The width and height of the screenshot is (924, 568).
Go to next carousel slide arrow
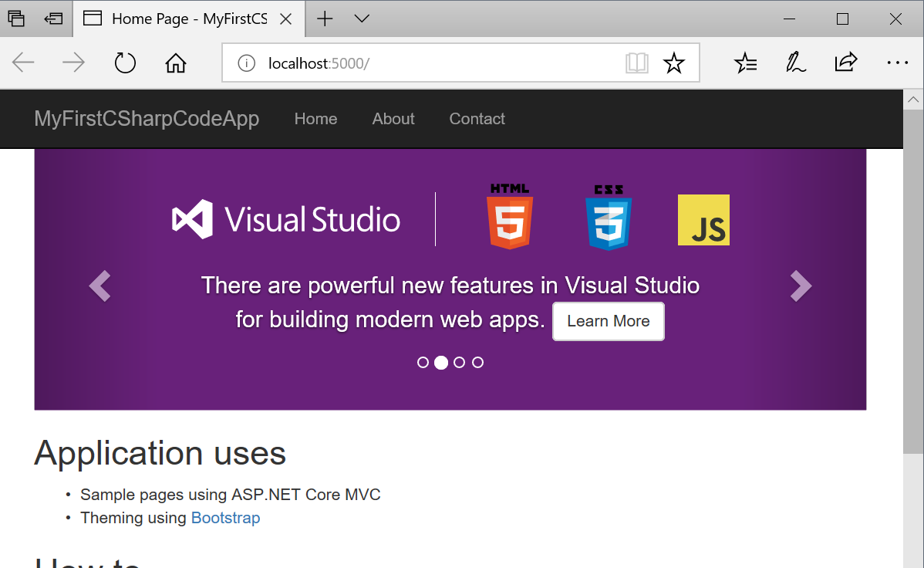point(801,286)
